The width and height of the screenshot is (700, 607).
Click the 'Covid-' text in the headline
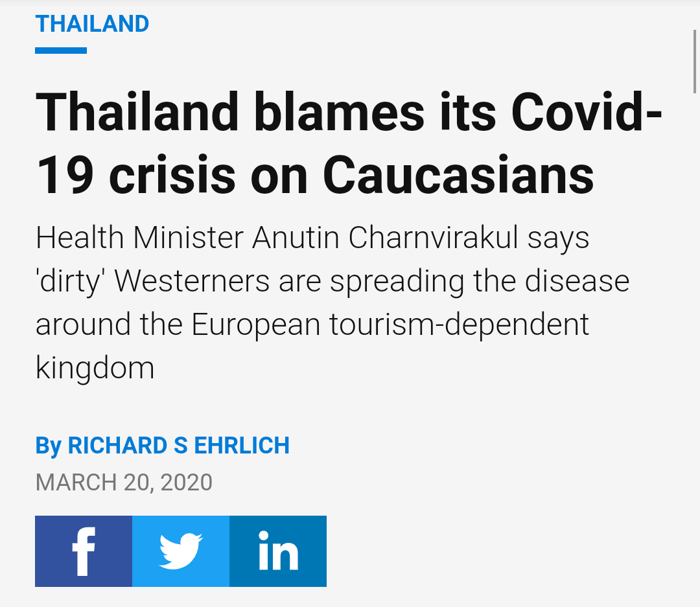point(587,111)
